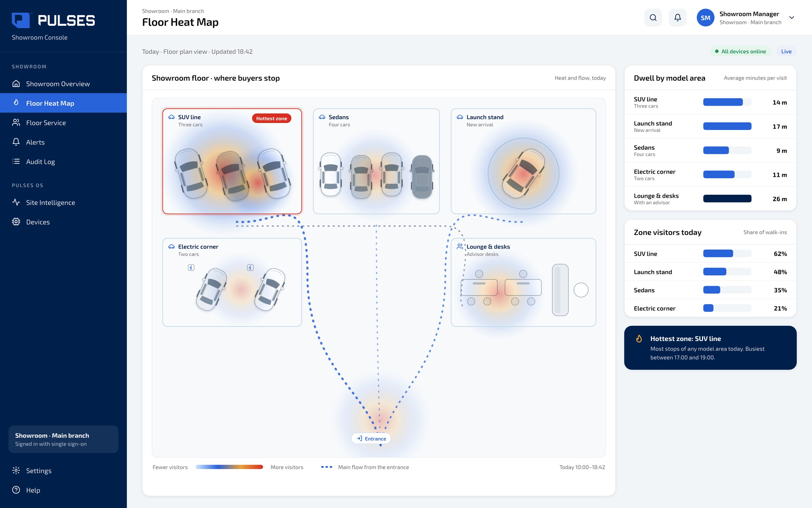Open Help in the sidebar

click(x=63, y=490)
